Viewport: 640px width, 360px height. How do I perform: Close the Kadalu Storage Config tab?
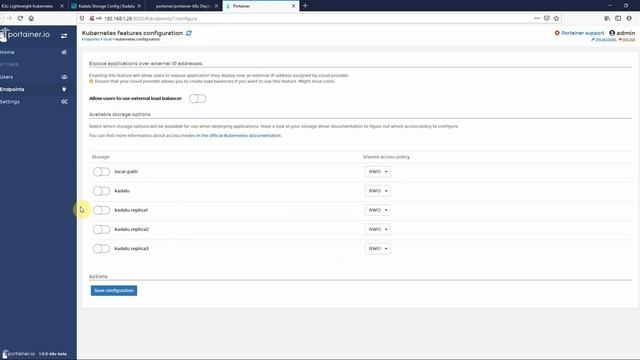point(139,6)
